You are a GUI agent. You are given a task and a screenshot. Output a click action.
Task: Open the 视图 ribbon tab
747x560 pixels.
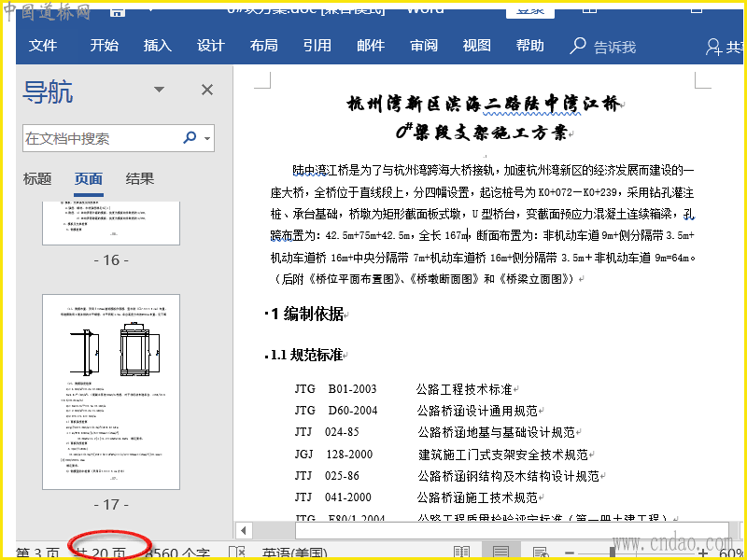point(477,46)
